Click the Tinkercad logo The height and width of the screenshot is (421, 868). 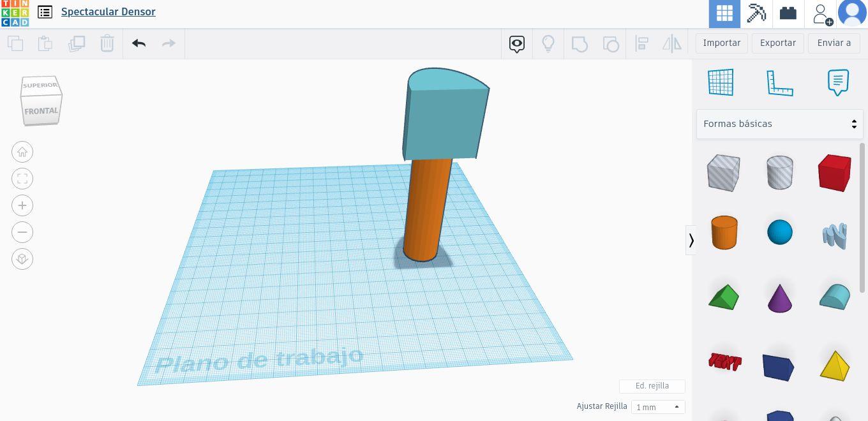pos(15,13)
